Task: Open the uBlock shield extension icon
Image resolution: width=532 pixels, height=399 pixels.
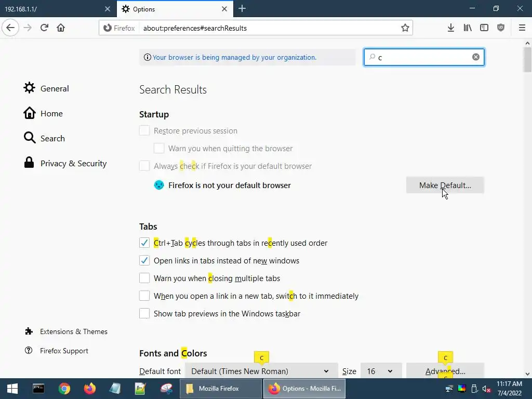Action: click(501, 28)
